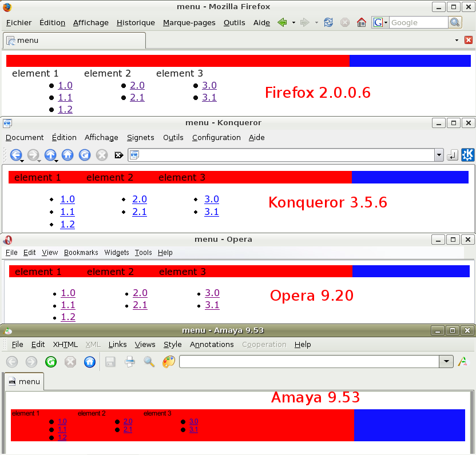
Task: Click link 1.0 in Firefox page
Action: [x=65, y=86]
